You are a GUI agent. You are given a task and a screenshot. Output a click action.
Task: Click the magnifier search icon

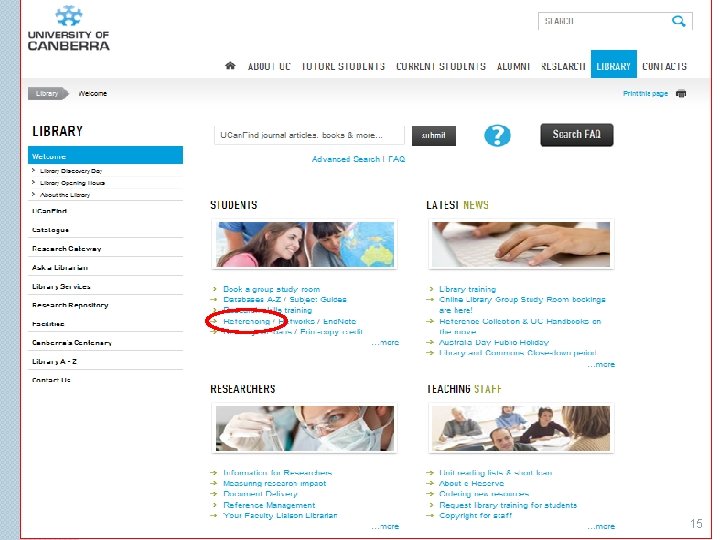pos(678,21)
